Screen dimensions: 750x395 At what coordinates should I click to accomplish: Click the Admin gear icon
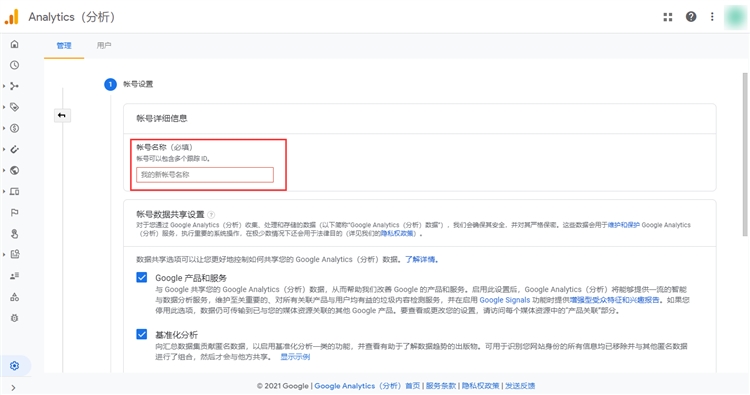(14, 366)
